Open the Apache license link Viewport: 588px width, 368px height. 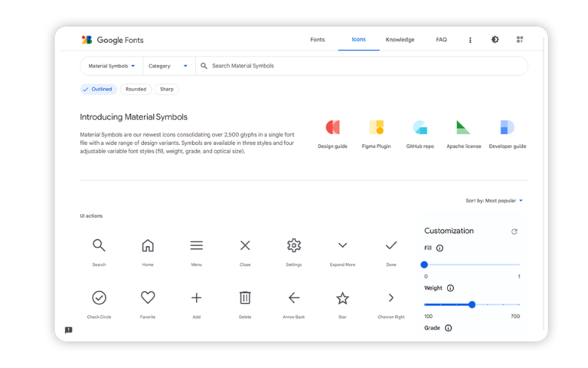[x=463, y=134]
